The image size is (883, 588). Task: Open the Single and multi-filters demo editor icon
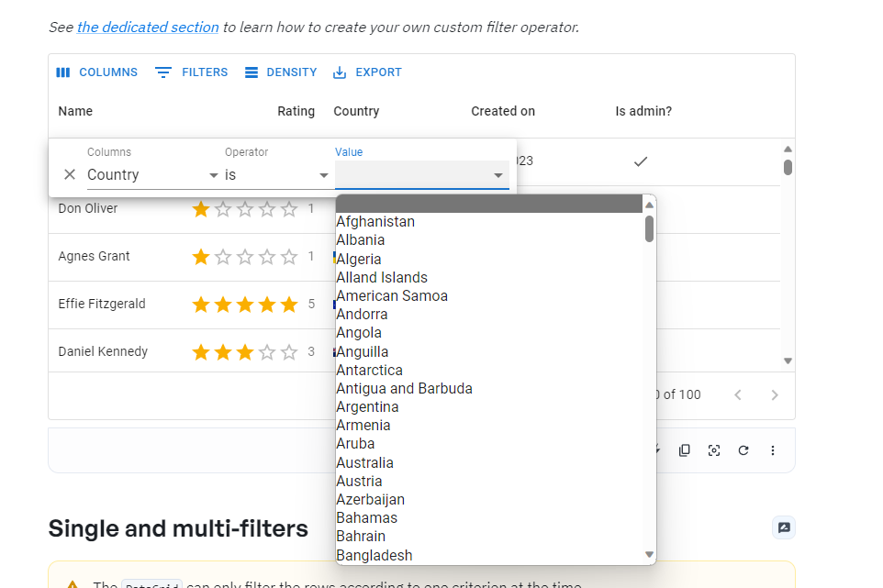(783, 527)
